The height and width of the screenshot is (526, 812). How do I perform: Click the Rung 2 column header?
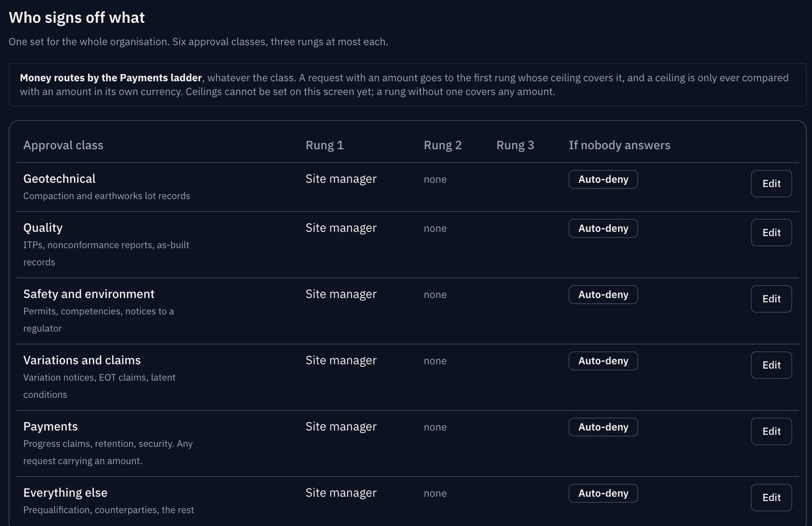[x=443, y=145]
